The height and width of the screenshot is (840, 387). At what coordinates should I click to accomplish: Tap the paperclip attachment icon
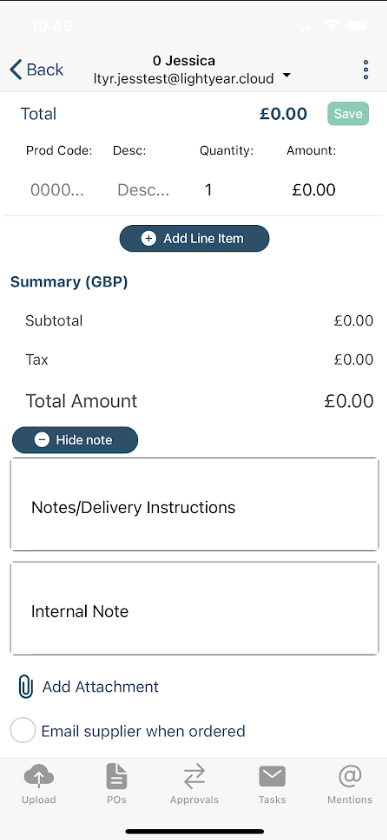[25, 687]
